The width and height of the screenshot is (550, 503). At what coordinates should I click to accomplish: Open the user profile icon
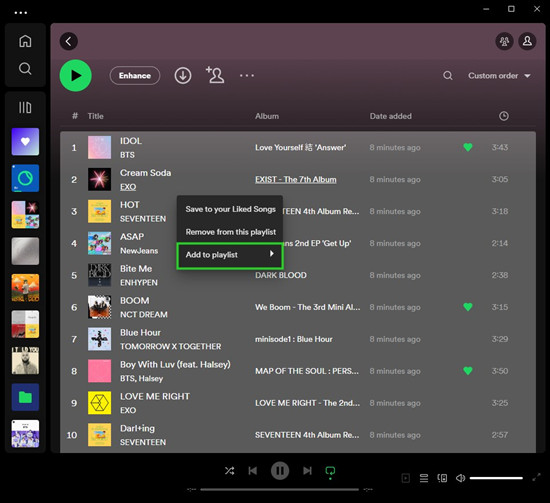point(527,41)
